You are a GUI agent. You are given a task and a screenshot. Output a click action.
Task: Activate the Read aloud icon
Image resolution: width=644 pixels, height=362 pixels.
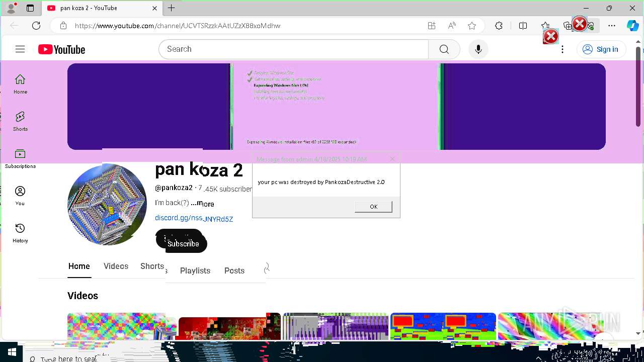(452, 26)
